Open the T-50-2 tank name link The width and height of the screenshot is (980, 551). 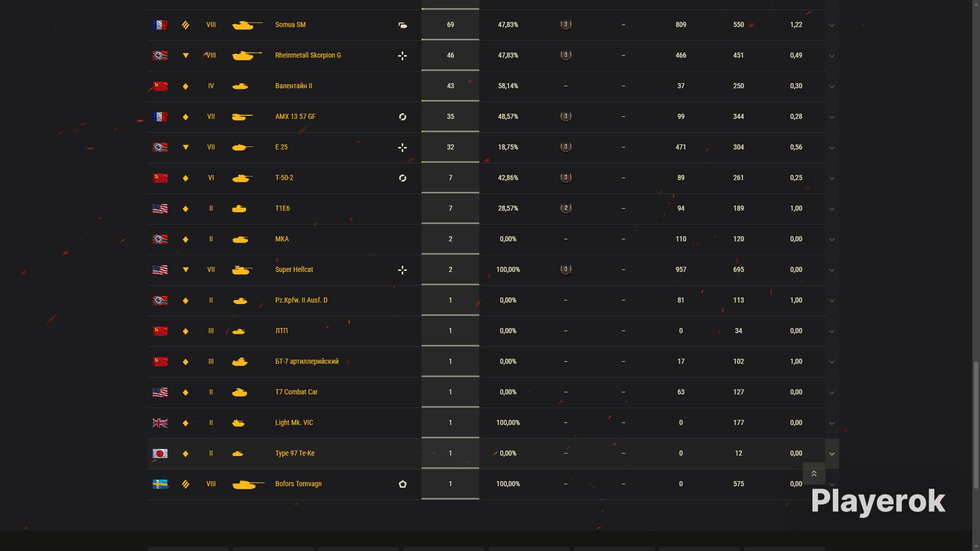pyautogui.click(x=284, y=178)
